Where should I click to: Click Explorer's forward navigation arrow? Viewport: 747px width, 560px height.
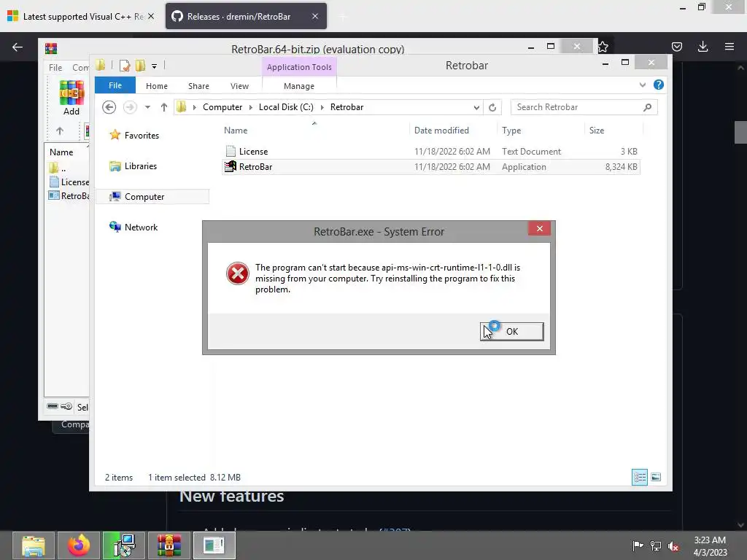pos(130,107)
